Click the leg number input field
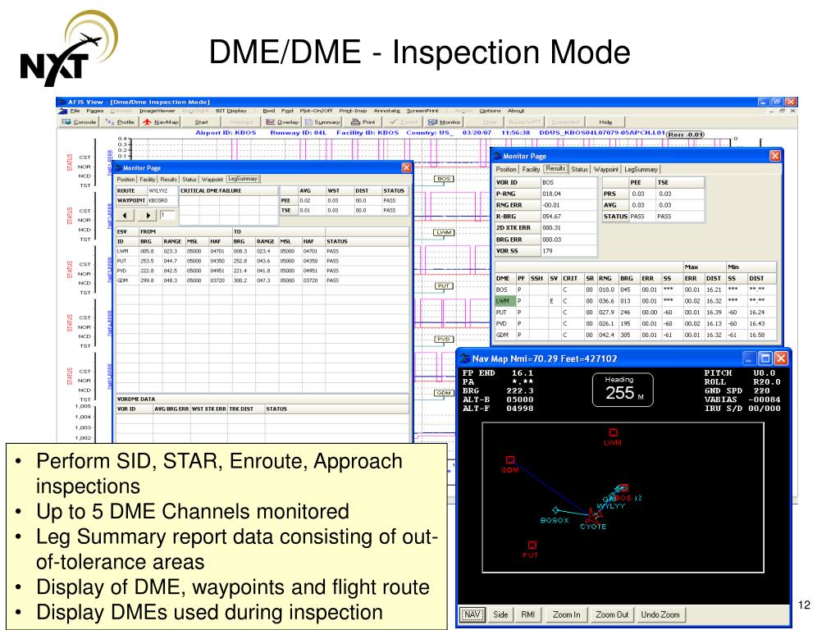Screen dimensions: 840x630 point(167,216)
